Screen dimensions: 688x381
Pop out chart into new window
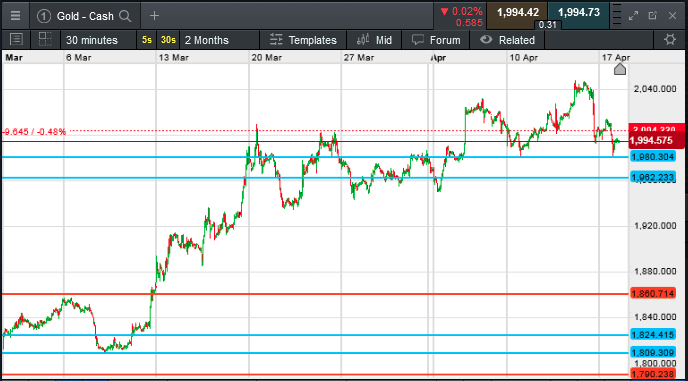click(652, 16)
